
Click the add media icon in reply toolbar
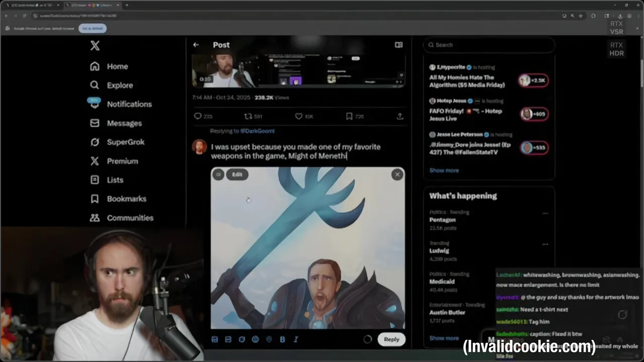[214, 339]
